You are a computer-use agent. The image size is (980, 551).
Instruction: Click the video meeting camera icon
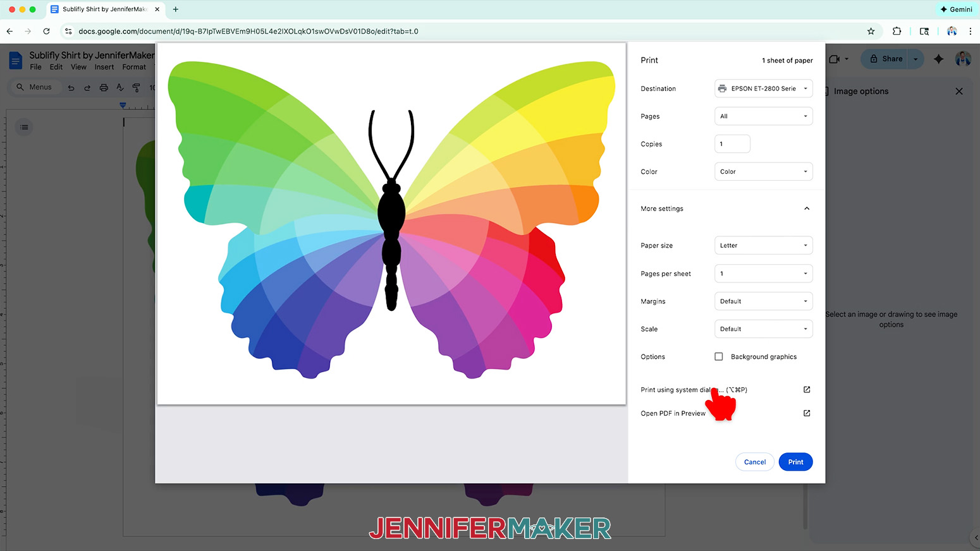click(835, 59)
